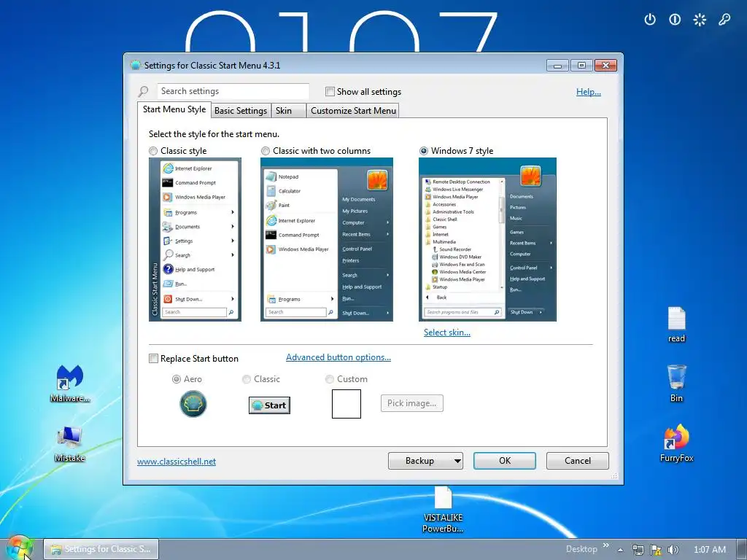Select Classic style radio button

[153, 151]
